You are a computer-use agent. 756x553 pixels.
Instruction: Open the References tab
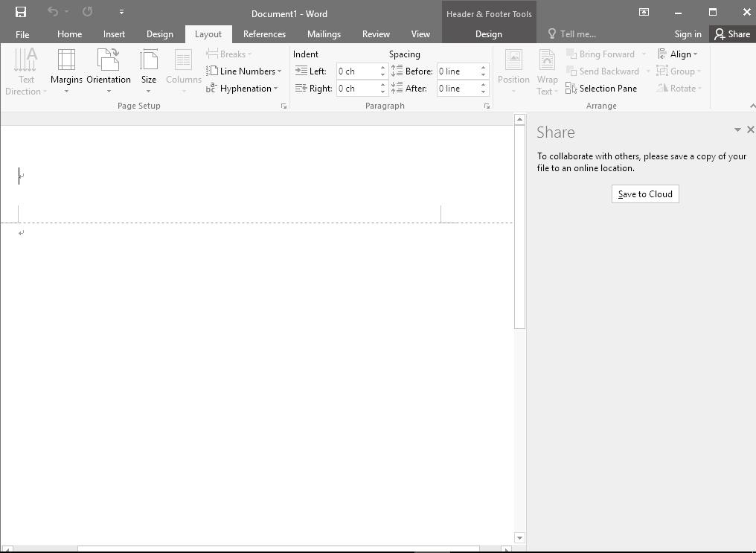(x=264, y=34)
